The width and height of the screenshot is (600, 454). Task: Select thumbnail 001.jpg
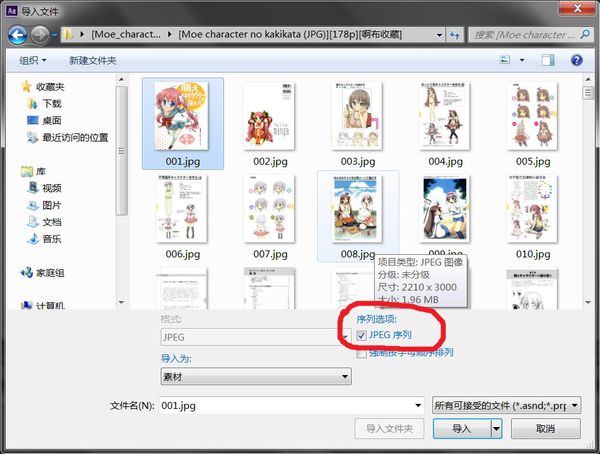click(183, 124)
